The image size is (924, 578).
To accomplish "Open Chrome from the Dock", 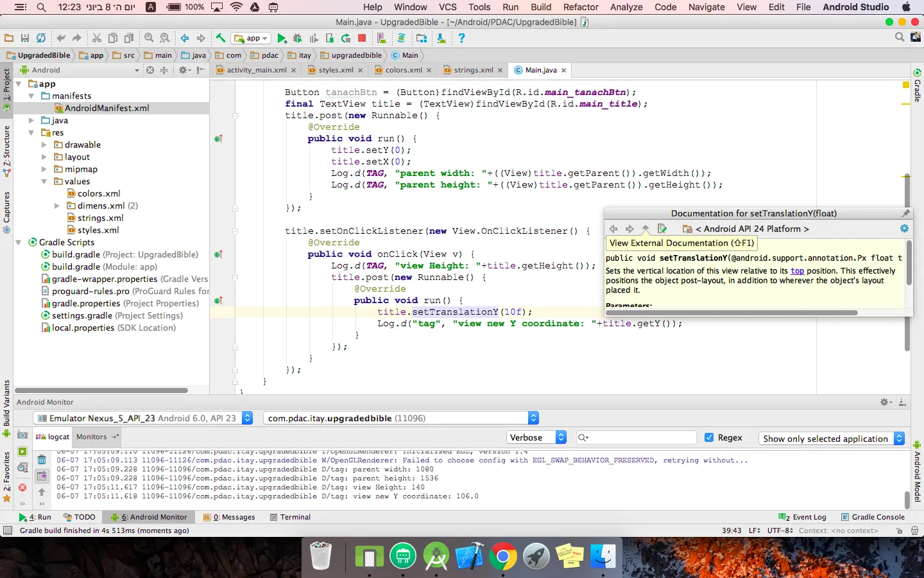I will click(503, 557).
